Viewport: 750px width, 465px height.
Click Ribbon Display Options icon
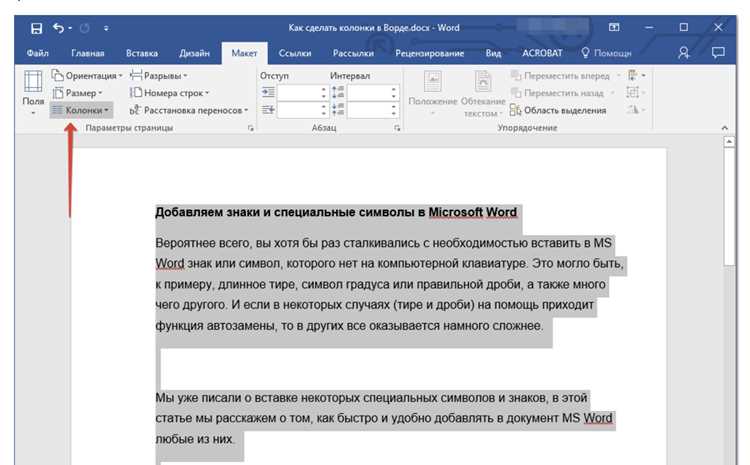(614, 27)
